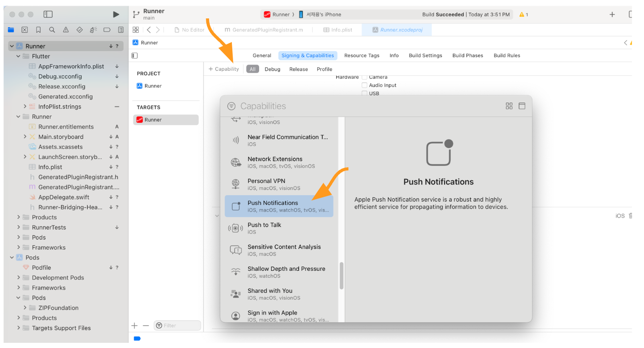Remove target with the minus button
The height and width of the screenshot is (348, 644).
146,326
